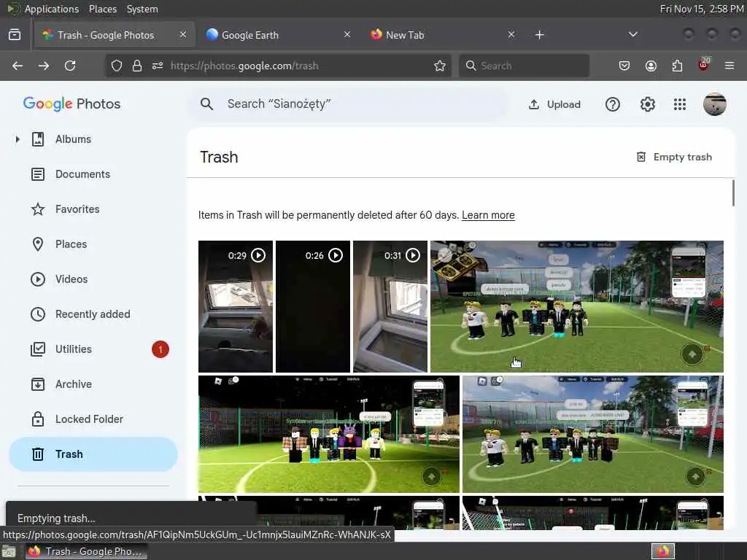
Task: Click the Empty trash button
Action: 674,157
